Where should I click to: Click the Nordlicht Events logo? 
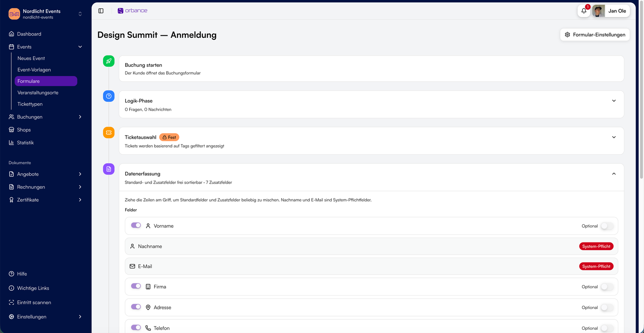pos(14,14)
